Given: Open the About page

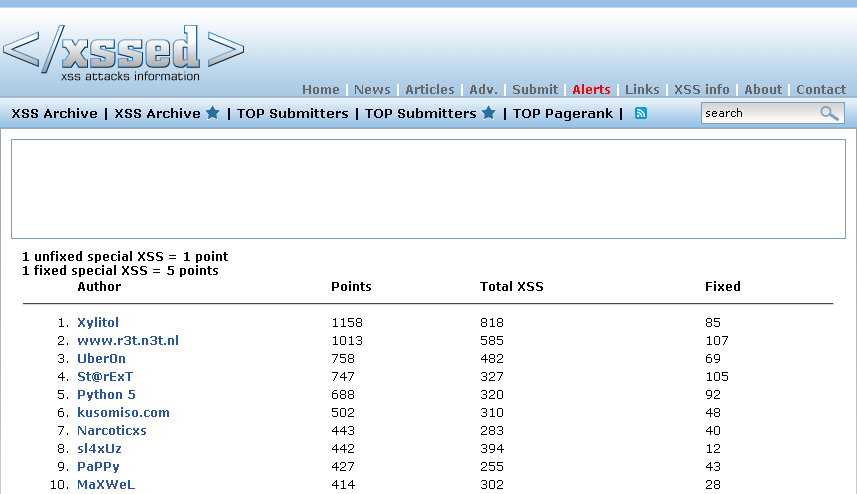Looking at the screenshot, I should (x=763, y=90).
